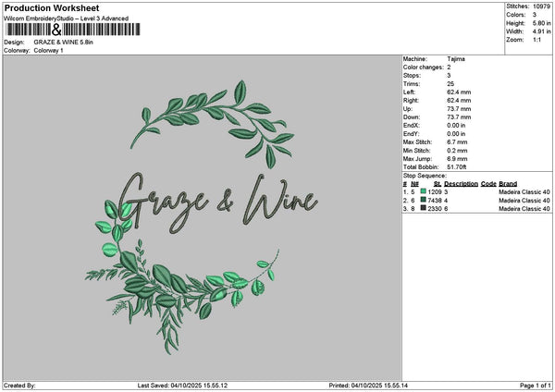Select the dark green 7438 thread swatch
The image size is (555, 392).
point(423,200)
